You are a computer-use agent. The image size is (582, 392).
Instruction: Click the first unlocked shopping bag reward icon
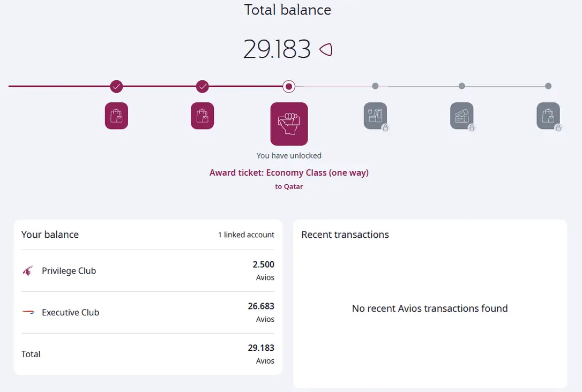116,116
